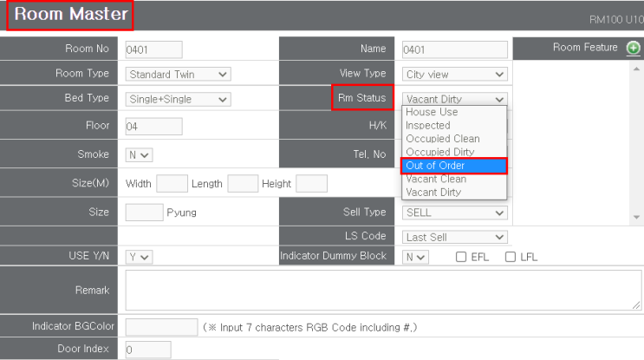
Task: Choose the Out of Order status option
Action: coord(454,166)
